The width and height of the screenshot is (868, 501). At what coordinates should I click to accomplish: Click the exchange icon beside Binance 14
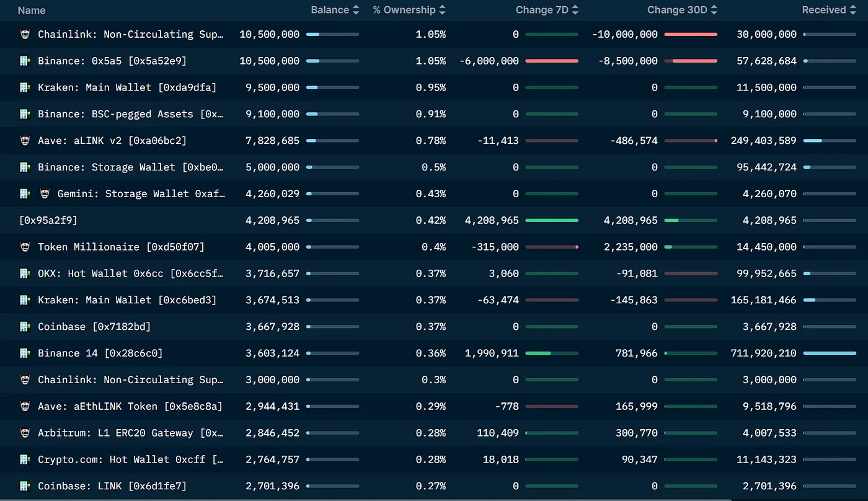[25, 353]
